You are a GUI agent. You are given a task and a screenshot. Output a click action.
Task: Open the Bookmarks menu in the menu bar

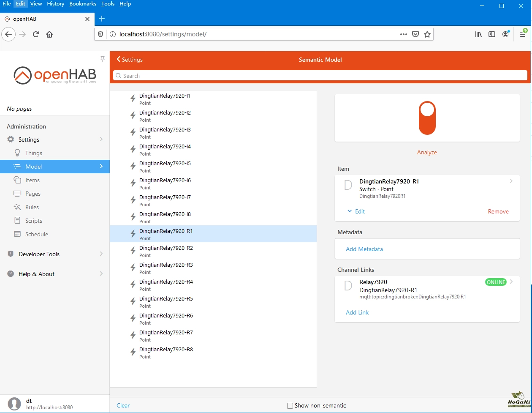click(83, 4)
